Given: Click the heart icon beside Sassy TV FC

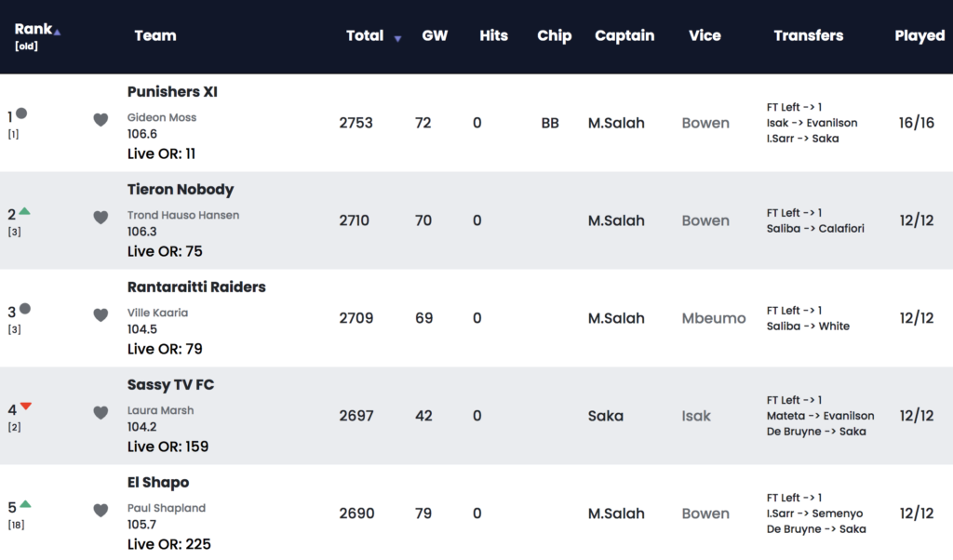Looking at the screenshot, I should click(x=101, y=412).
